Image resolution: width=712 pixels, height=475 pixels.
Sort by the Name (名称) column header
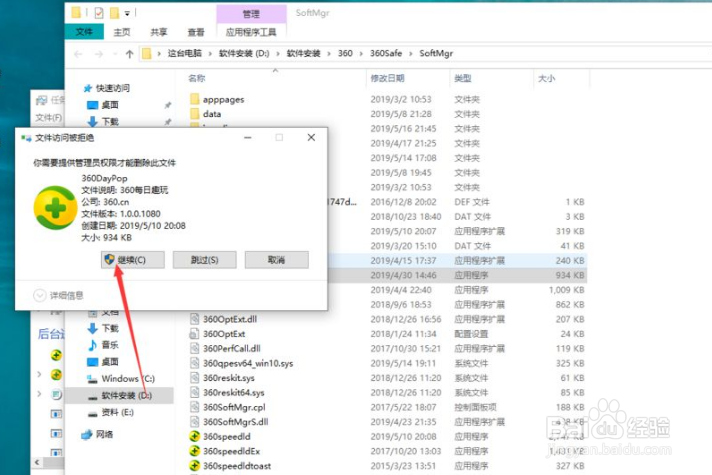(197, 78)
